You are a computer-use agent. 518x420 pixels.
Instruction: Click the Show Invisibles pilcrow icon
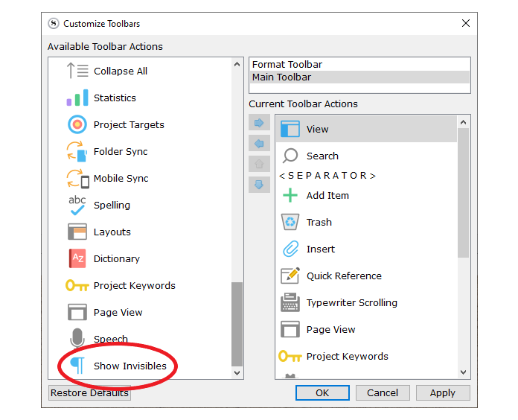click(x=77, y=366)
